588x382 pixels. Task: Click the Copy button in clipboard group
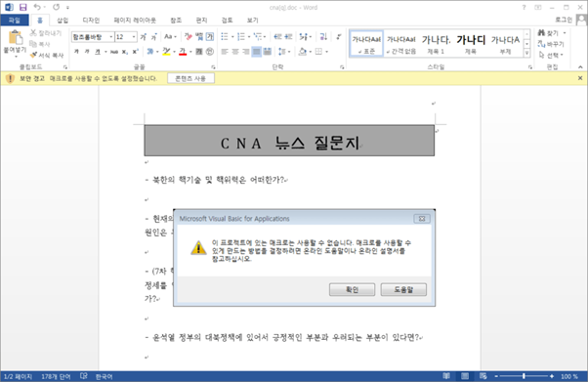pyautogui.click(x=39, y=44)
